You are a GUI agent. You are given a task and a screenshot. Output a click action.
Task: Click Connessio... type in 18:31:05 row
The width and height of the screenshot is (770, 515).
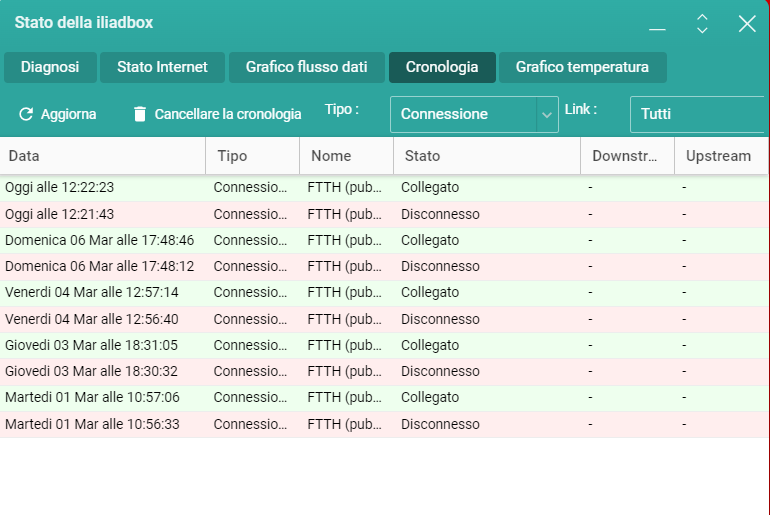point(250,346)
